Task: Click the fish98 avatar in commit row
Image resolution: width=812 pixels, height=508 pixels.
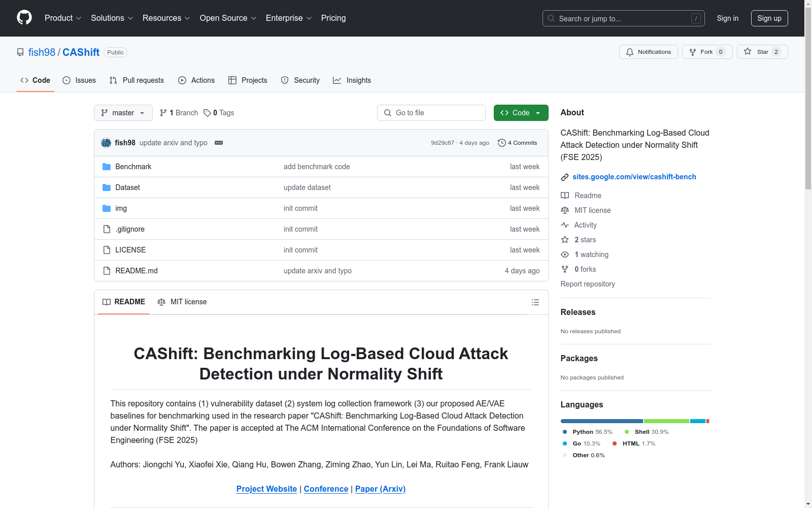Action: pos(106,143)
